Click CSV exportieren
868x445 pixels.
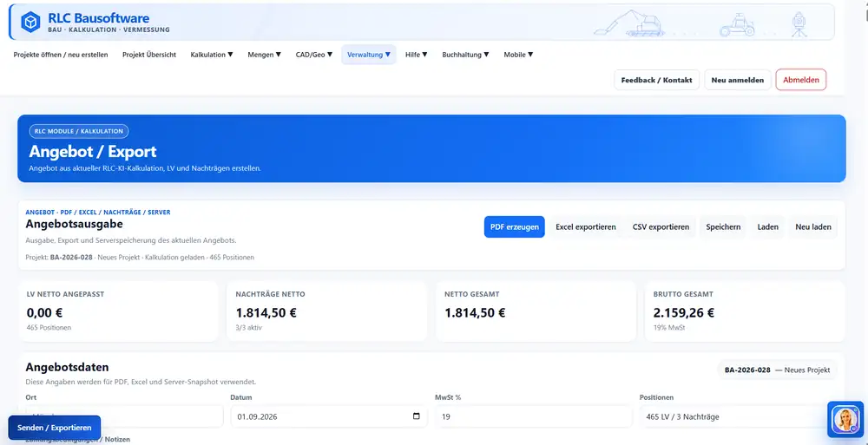coord(661,227)
